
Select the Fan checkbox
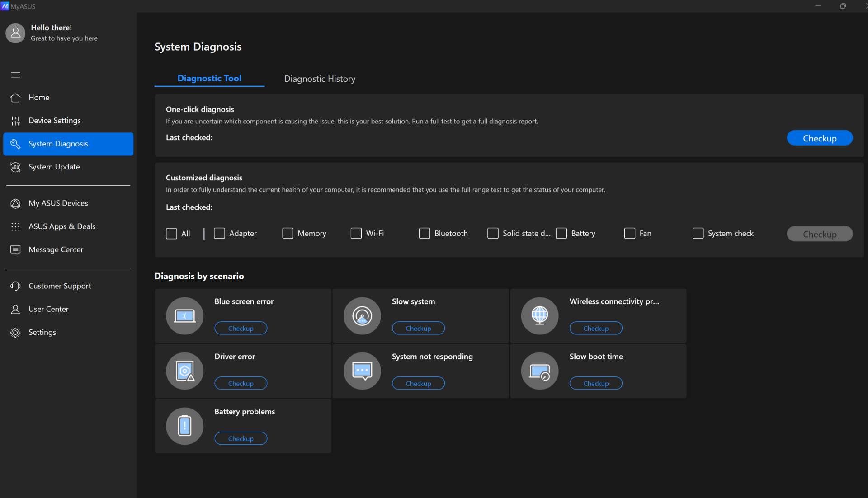point(629,233)
